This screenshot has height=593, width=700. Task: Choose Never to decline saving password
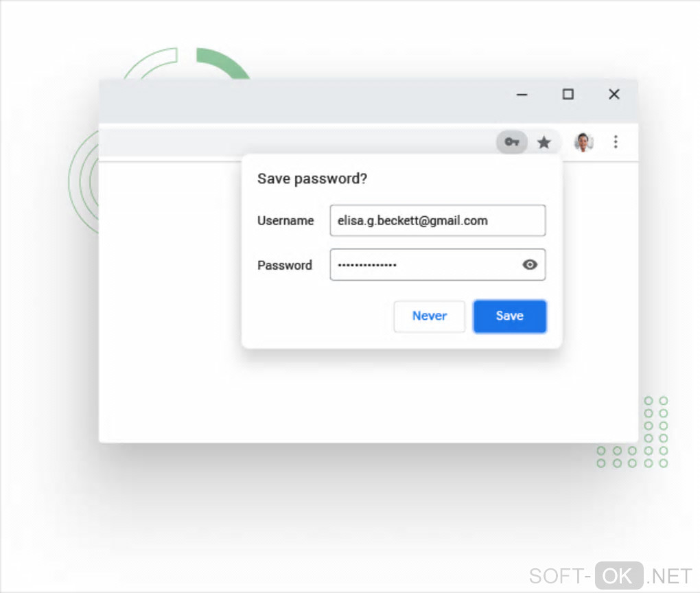point(430,316)
